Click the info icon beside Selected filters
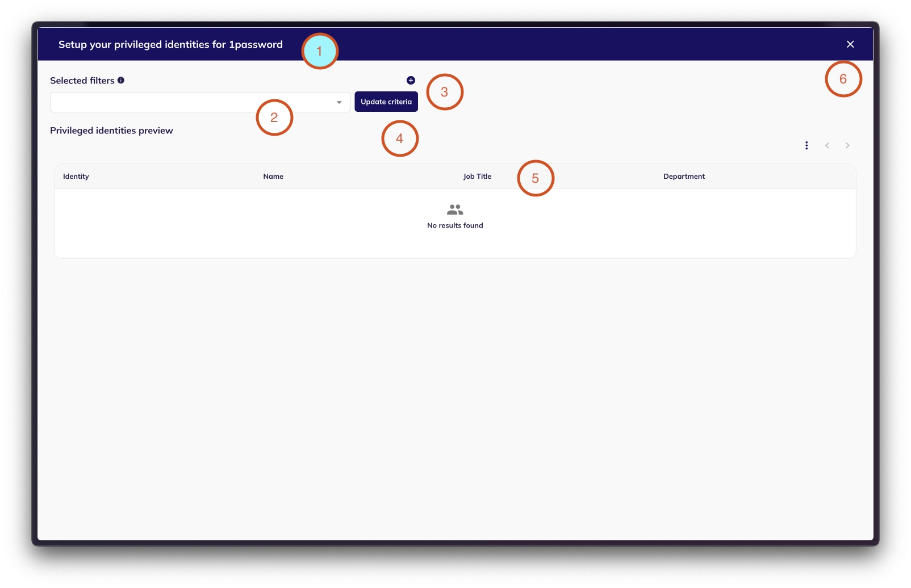The width and height of the screenshot is (911, 588). pos(121,81)
